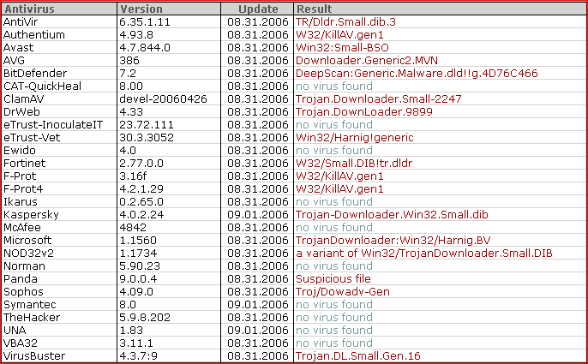Click the DeepScan:Generic.Malware result
Image resolution: width=588 pixels, height=364 pixels.
tap(417, 73)
